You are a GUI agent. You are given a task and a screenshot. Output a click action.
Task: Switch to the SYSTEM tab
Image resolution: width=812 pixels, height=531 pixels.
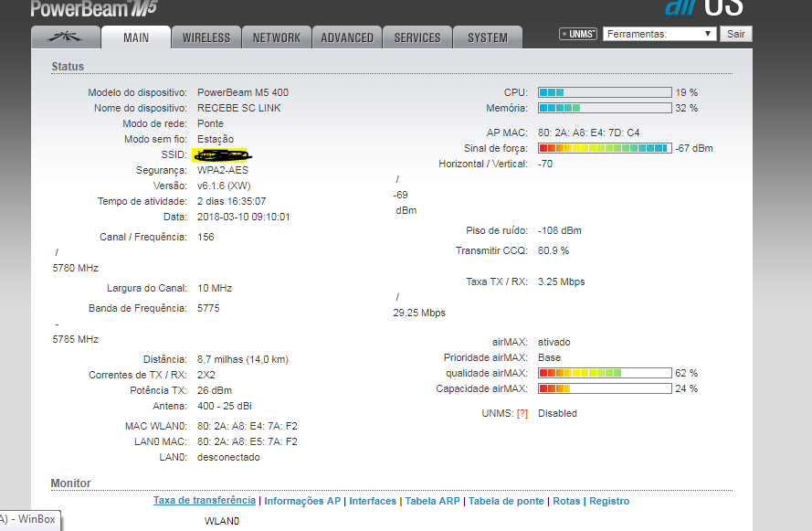488,37
